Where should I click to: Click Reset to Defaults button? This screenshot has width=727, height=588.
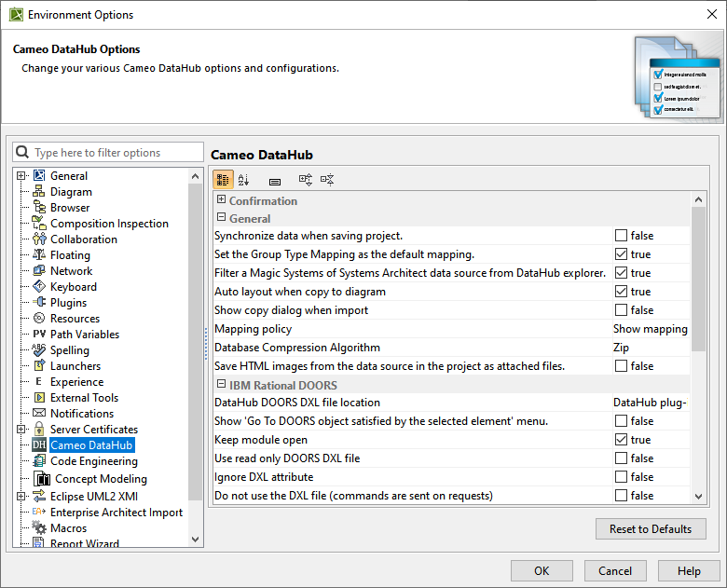[x=651, y=529]
